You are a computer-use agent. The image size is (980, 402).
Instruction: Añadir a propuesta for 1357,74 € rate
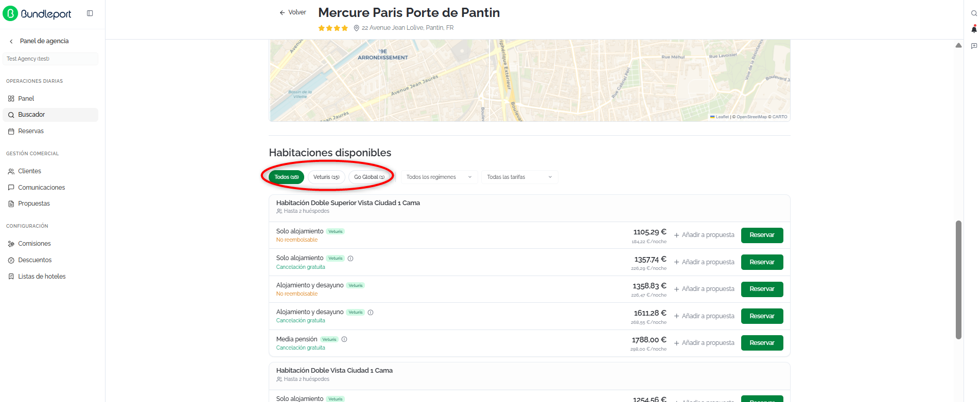[x=704, y=262]
